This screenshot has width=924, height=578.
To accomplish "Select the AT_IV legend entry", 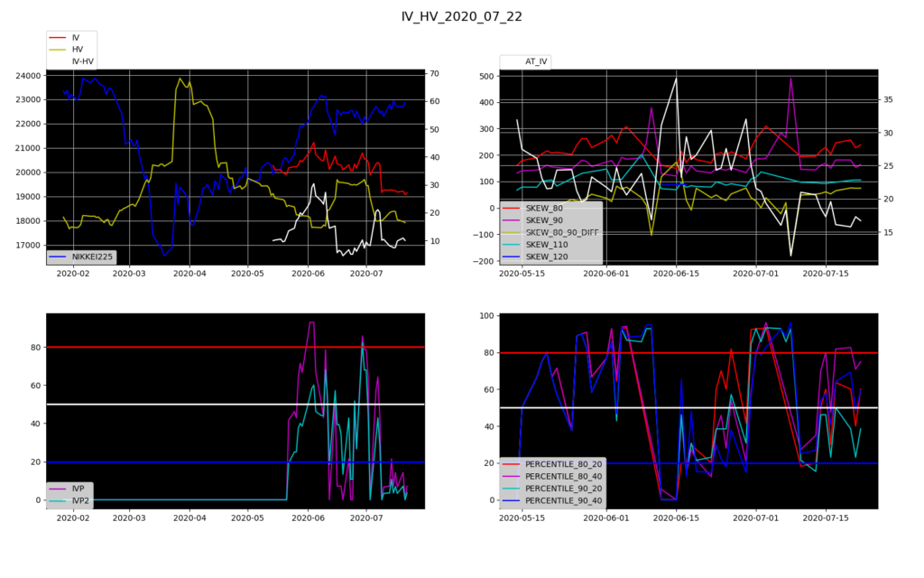I will (537, 61).
